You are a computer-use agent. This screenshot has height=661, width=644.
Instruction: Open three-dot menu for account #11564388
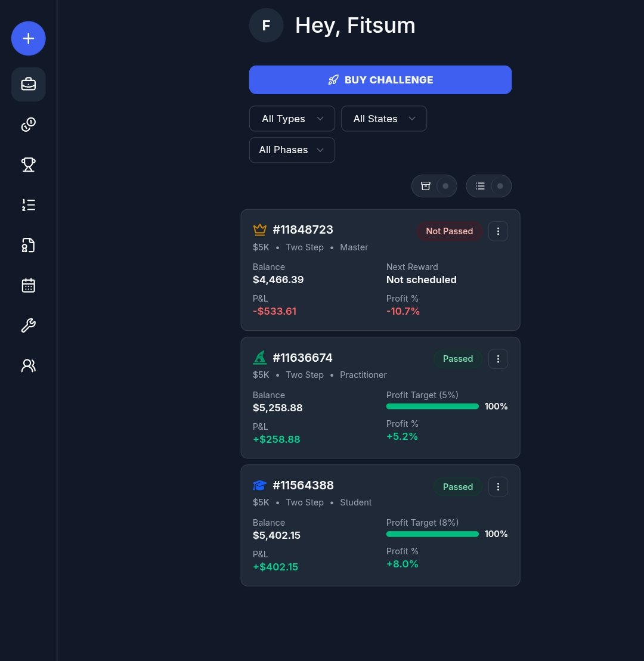[498, 487]
